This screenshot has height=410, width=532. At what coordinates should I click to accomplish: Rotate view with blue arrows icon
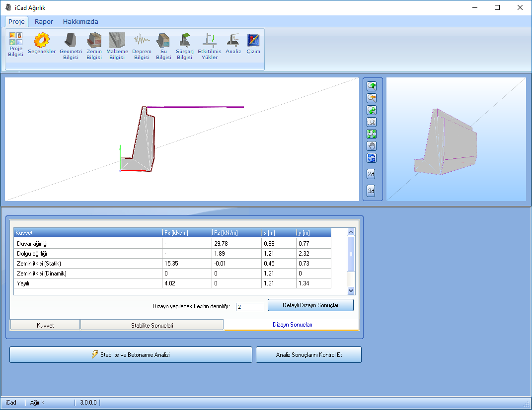(372, 158)
